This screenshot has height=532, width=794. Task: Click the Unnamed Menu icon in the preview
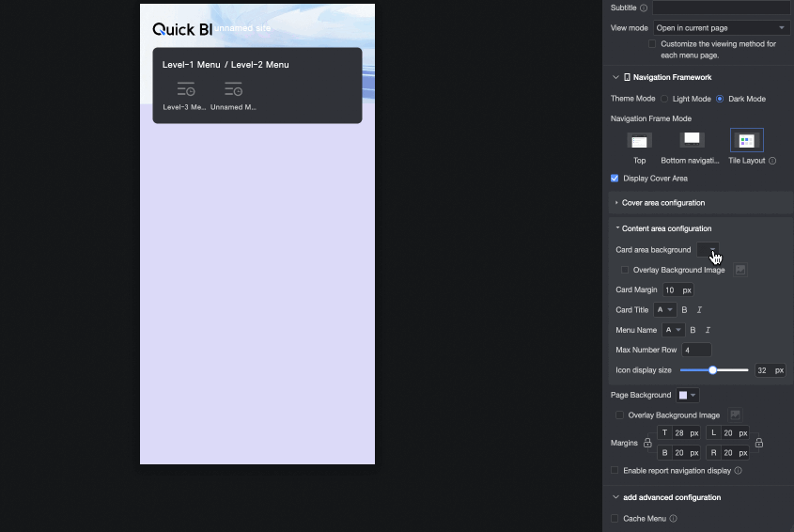[x=233, y=89]
